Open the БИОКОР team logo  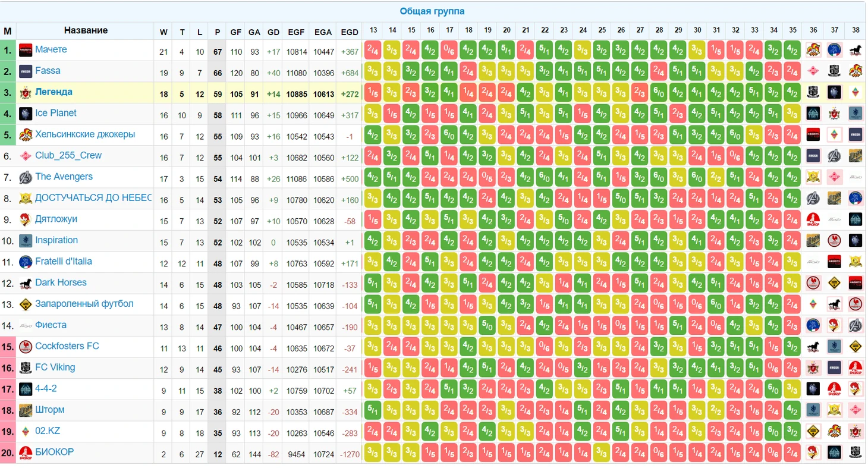click(25, 453)
